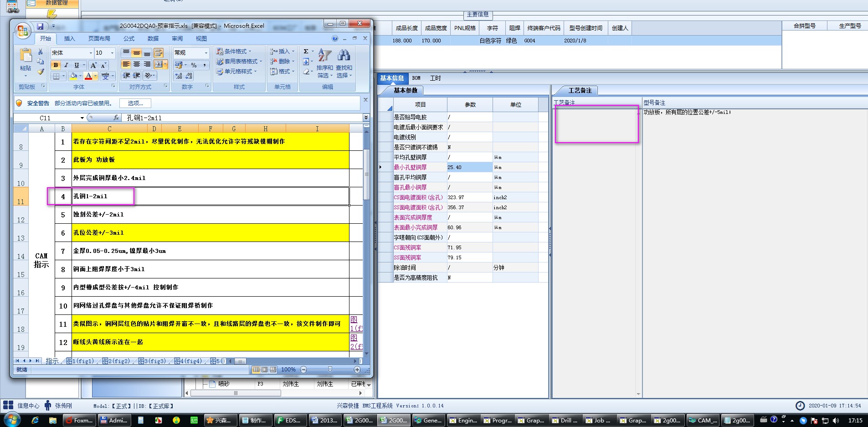Switch to 工时 tab in EMS window

[435, 78]
